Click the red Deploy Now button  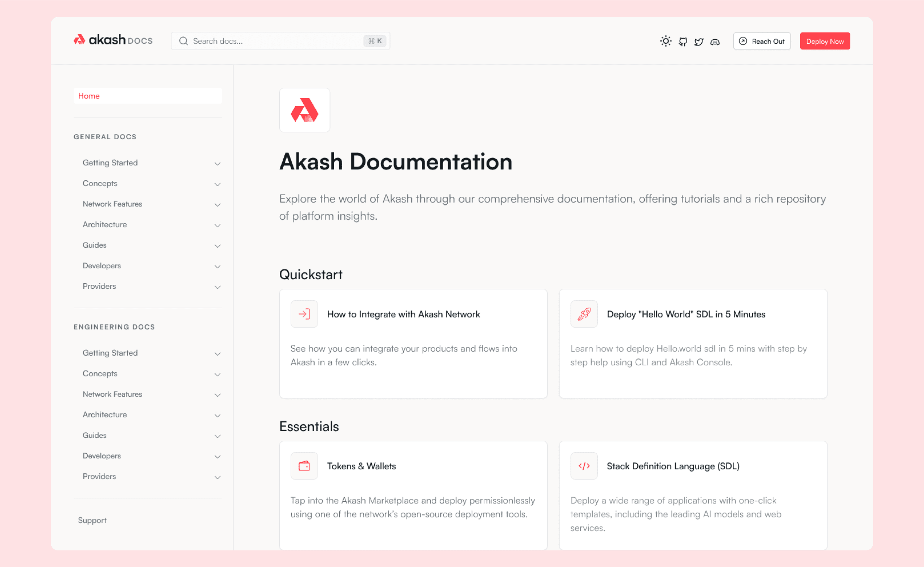[x=825, y=41]
